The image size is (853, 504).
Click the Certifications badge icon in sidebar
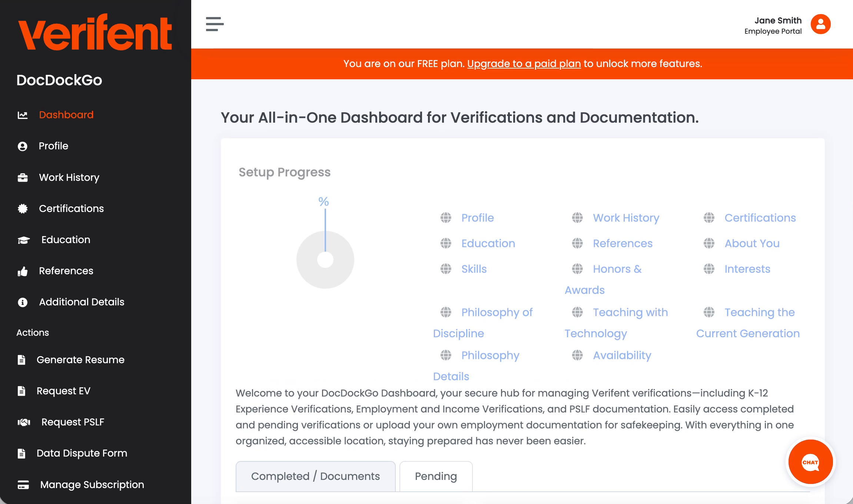pyautogui.click(x=23, y=209)
